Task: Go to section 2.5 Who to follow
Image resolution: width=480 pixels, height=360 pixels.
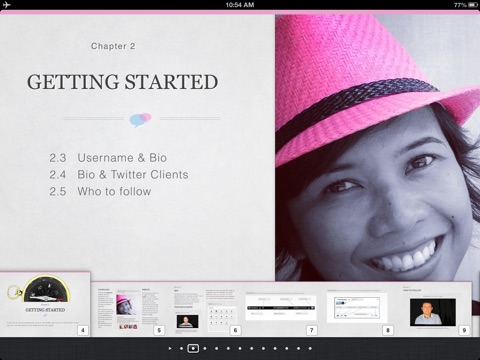Action: pos(100,191)
